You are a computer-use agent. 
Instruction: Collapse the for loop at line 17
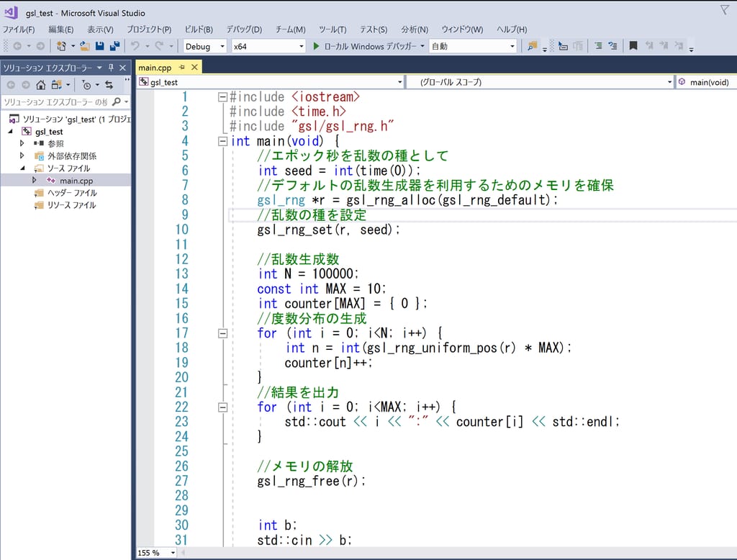(x=223, y=333)
